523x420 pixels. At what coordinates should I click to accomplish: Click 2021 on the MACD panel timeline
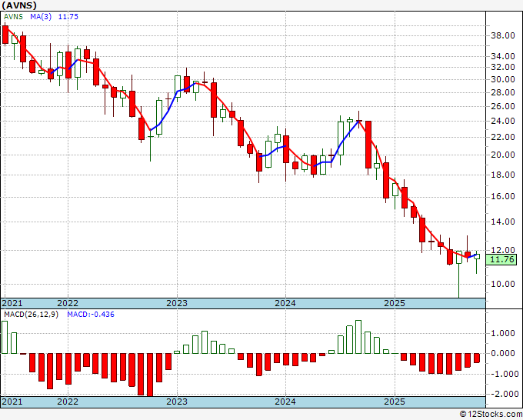point(12,402)
